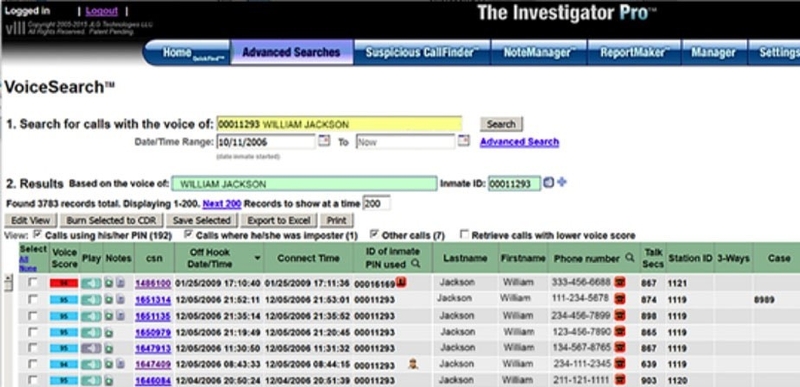Select checkbox for call csn 1651314

33,299
